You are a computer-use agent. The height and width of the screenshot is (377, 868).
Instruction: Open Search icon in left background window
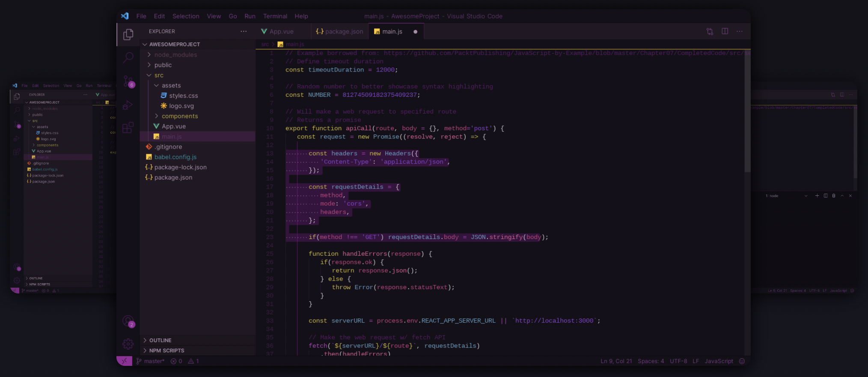(x=17, y=111)
